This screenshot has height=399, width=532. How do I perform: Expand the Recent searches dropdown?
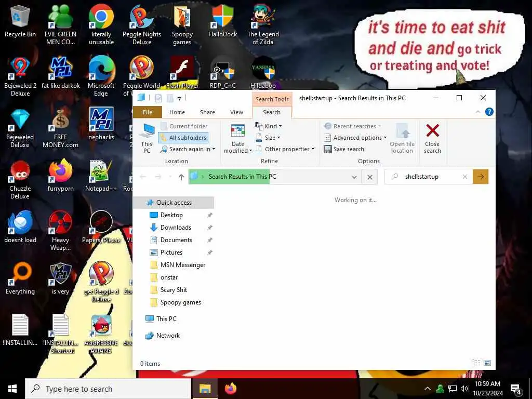pyautogui.click(x=352, y=126)
